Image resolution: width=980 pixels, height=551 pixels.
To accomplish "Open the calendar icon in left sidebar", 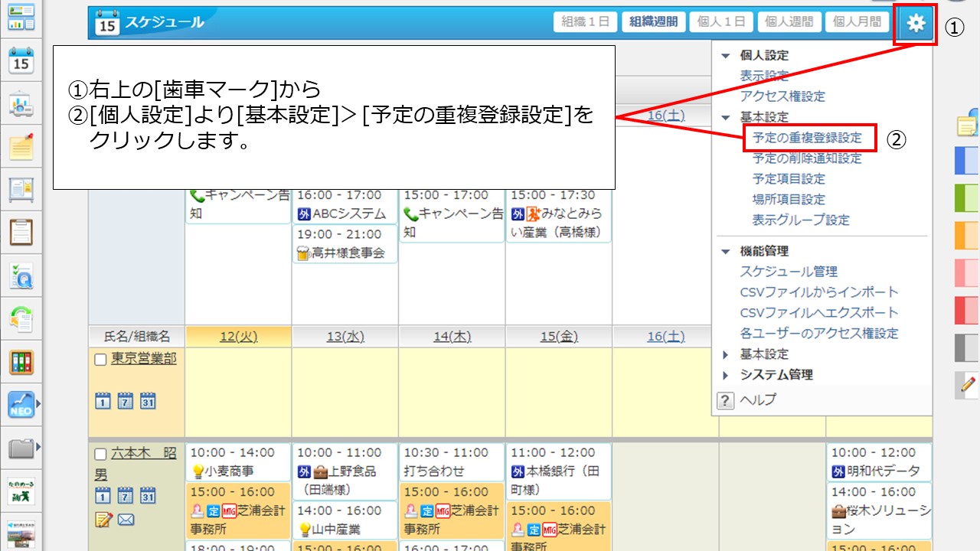I will 21,60.
